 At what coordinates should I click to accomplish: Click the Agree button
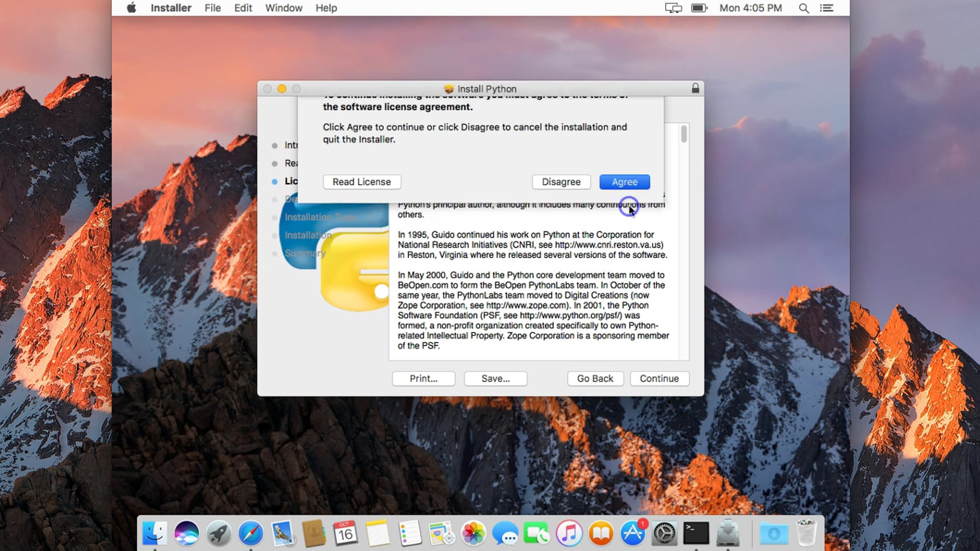(624, 182)
